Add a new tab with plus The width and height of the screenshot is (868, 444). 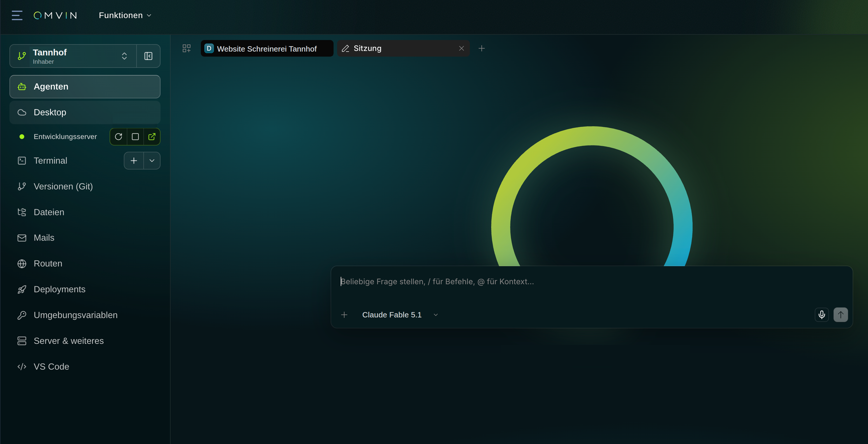point(481,49)
